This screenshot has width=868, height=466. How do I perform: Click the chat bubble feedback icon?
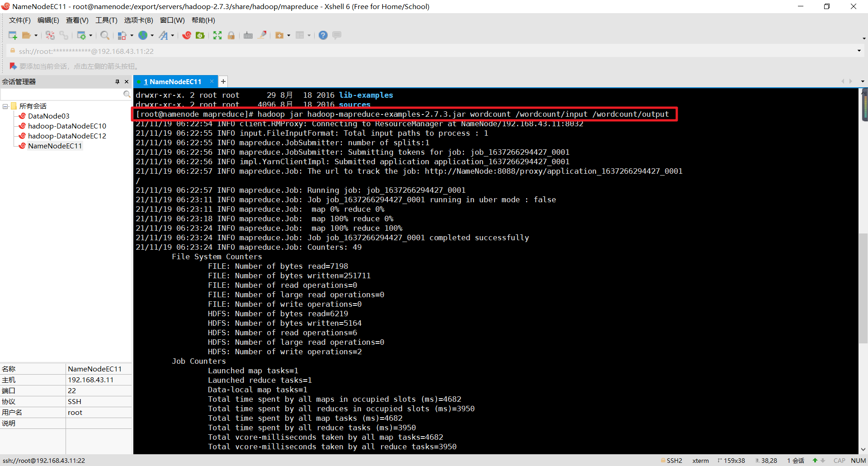click(337, 35)
